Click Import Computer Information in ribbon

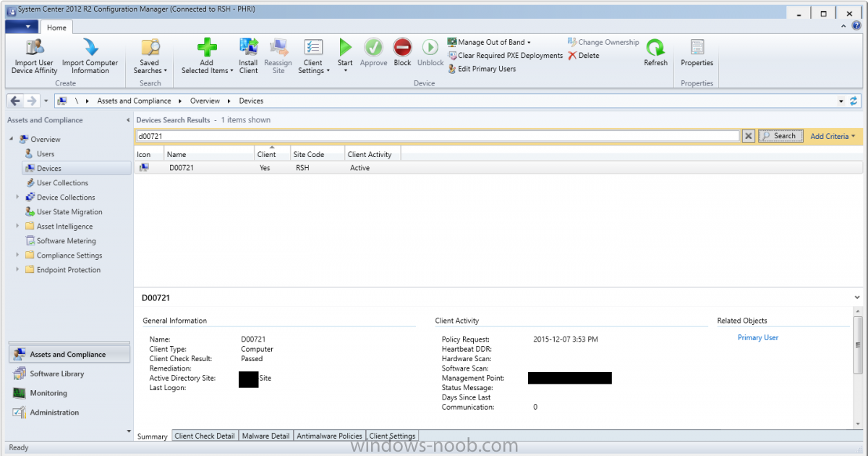90,57
